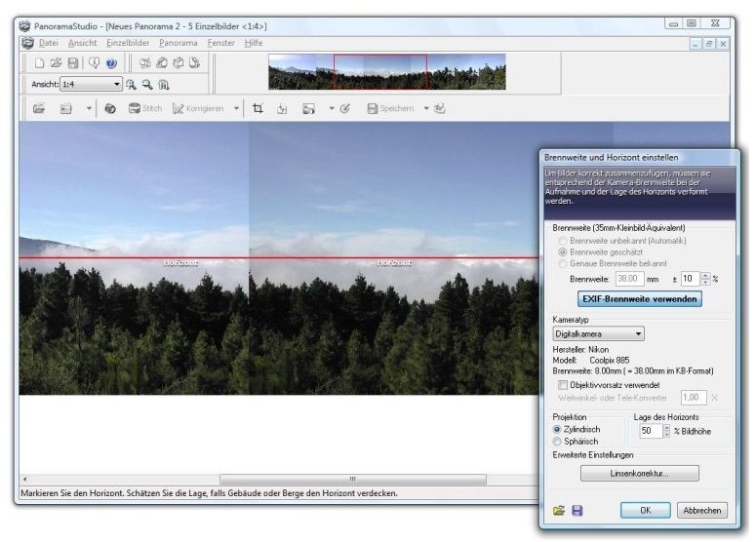Open the blue help question mark icon
This screenshot has height=542, width=756.
(x=111, y=63)
